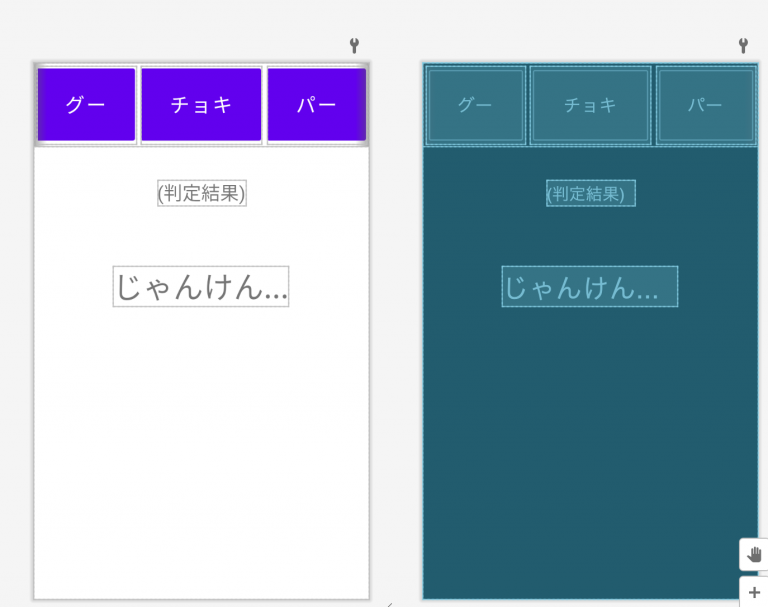Image resolution: width=768 pixels, height=607 pixels.
Task: Select the じゃんけん... text in blueprint view
Action: point(590,287)
